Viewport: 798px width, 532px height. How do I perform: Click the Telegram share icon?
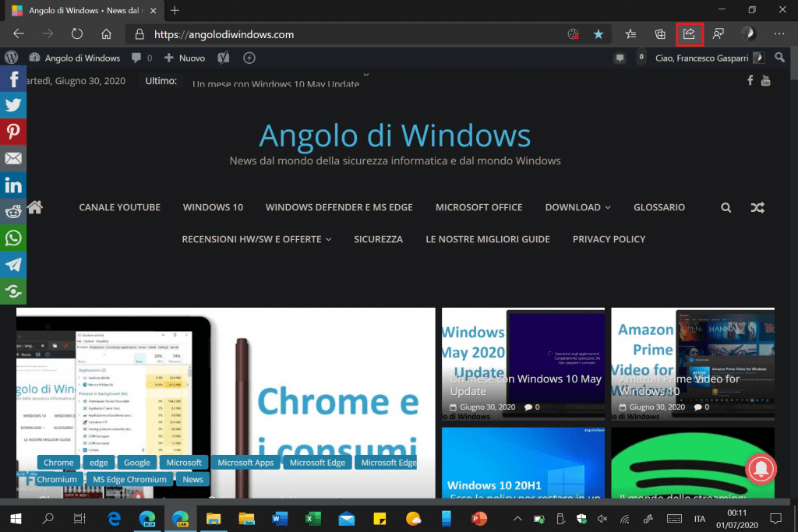(13, 264)
